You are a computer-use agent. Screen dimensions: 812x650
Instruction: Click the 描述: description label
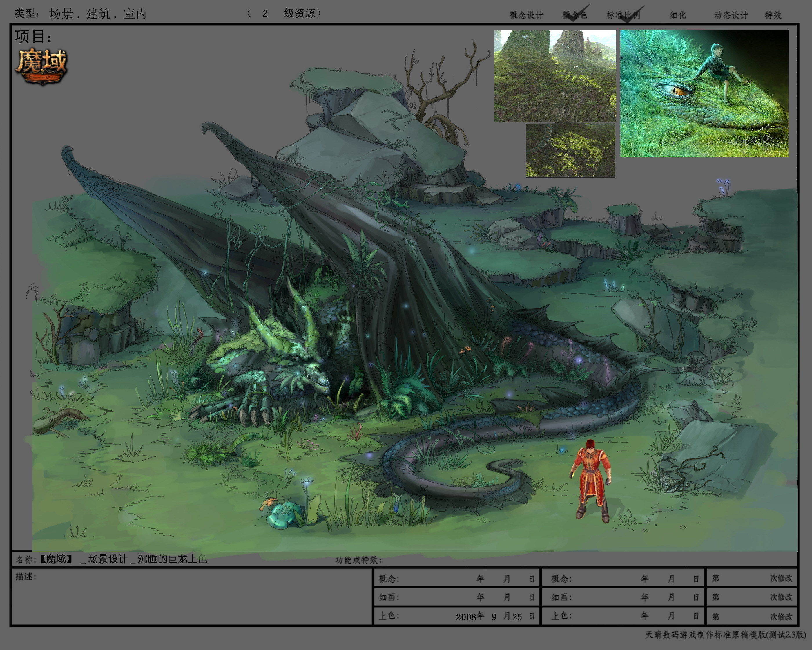click(26, 577)
